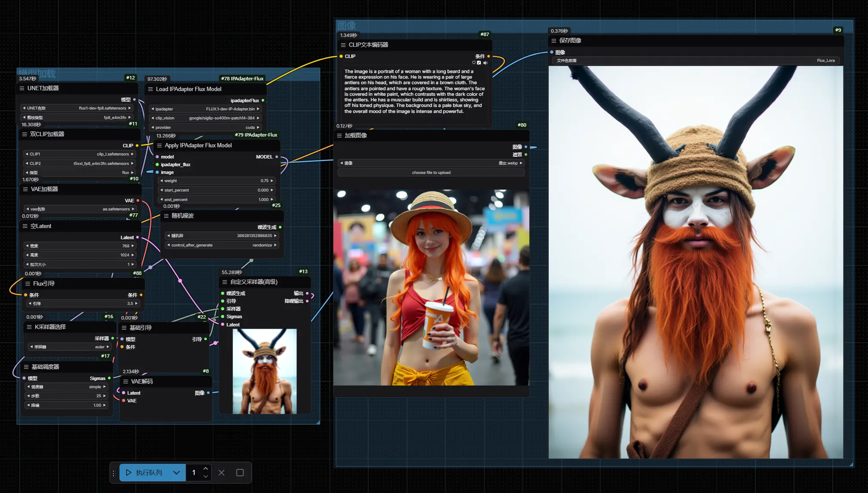Viewport: 868px width, 493px height.
Task: Open the menu icon of the CLIP文本编码器 node
Action: click(x=343, y=45)
